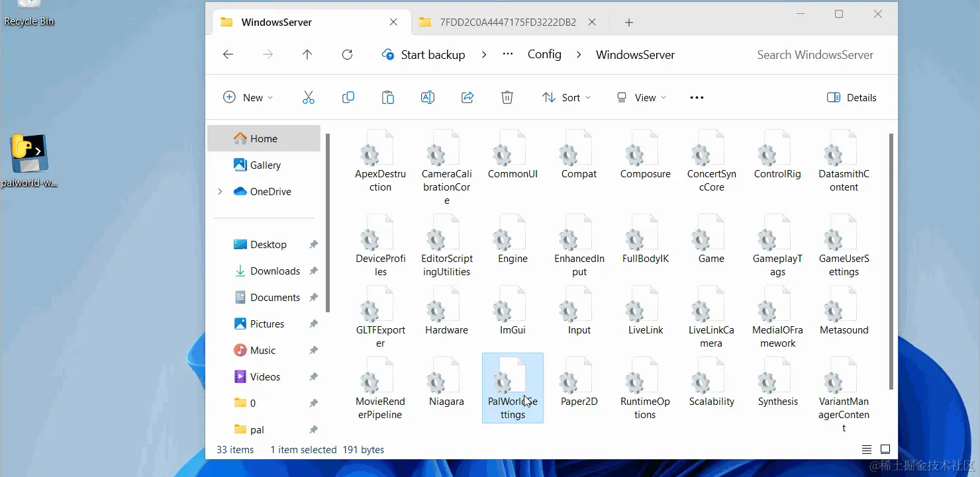Open the Recycle Bin on desktop
Viewport: 980px width, 477px height.
(29, 13)
